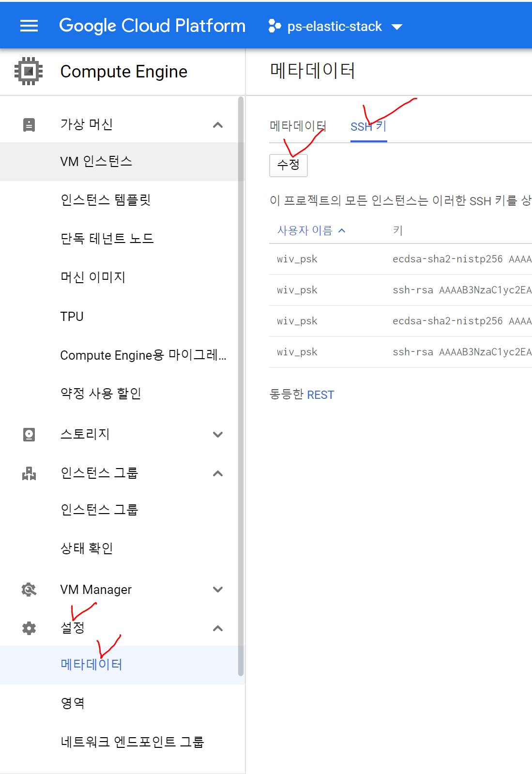Switch to the 메타데이터 tab
This screenshot has height=774, width=532.
(x=298, y=126)
